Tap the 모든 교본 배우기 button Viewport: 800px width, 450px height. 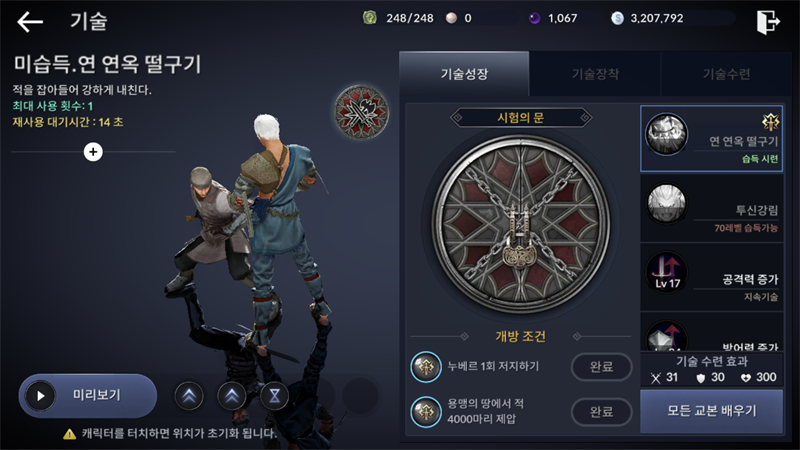tap(712, 411)
